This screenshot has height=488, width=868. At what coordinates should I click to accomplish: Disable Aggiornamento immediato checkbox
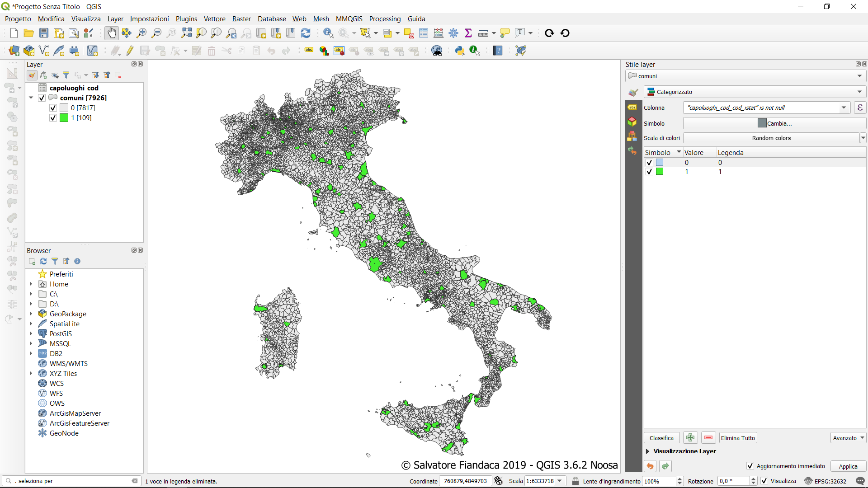tap(750, 466)
